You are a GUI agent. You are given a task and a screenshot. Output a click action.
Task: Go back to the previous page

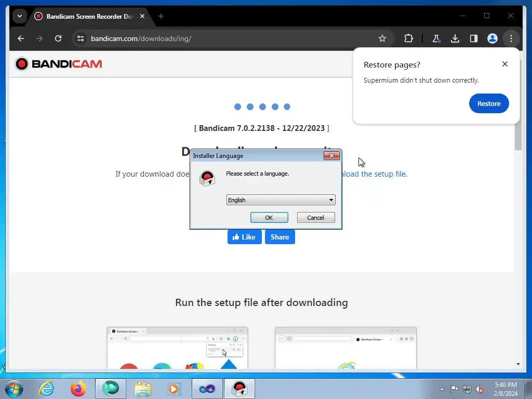point(21,38)
